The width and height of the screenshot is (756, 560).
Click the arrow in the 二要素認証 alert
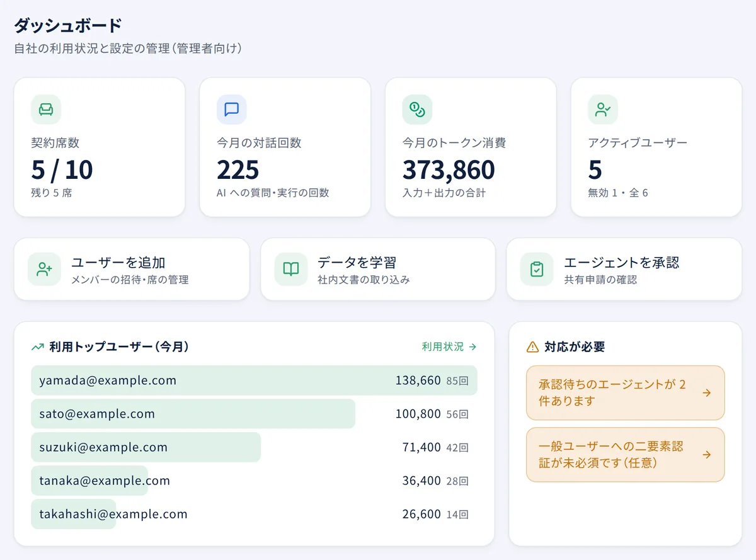click(707, 455)
